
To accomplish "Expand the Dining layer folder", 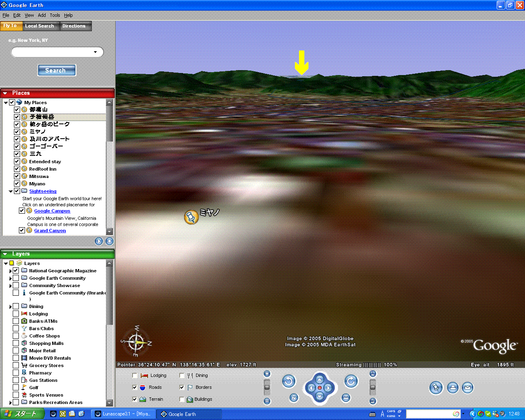I will (11, 306).
